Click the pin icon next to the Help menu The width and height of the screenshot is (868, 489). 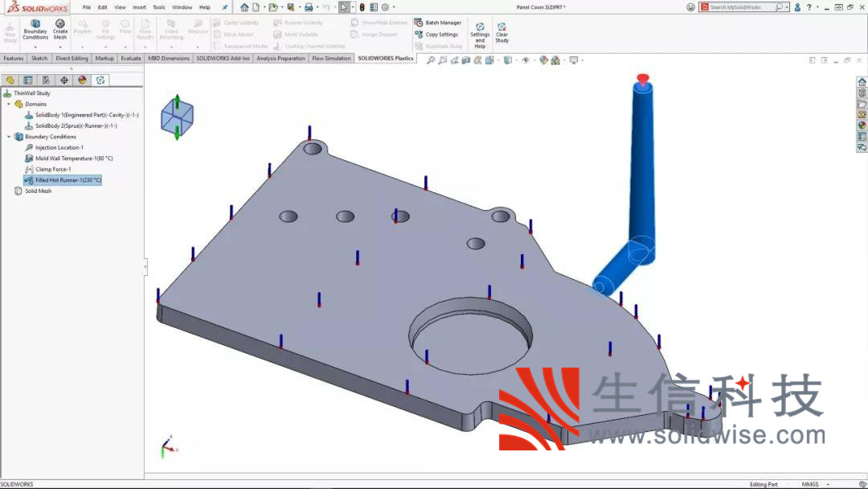pyautogui.click(x=225, y=7)
